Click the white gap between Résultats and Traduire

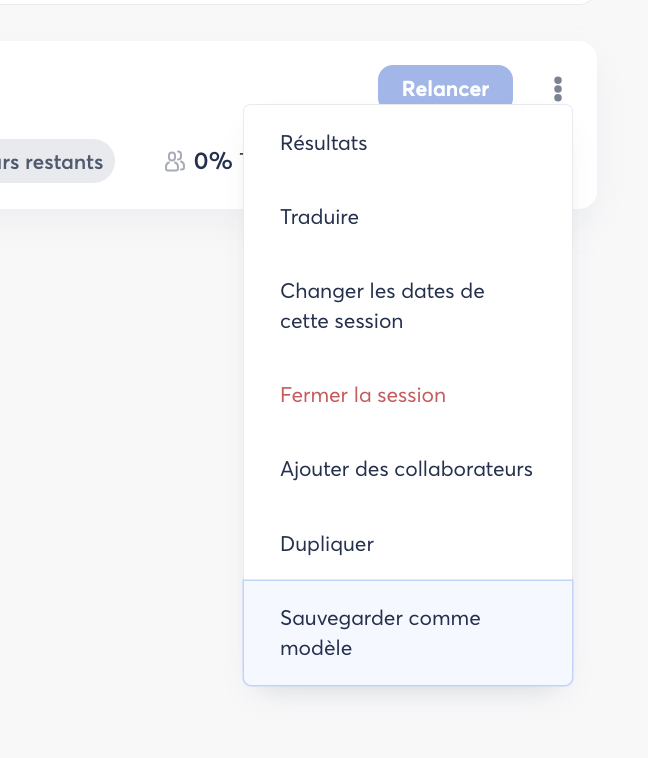click(x=400, y=180)
